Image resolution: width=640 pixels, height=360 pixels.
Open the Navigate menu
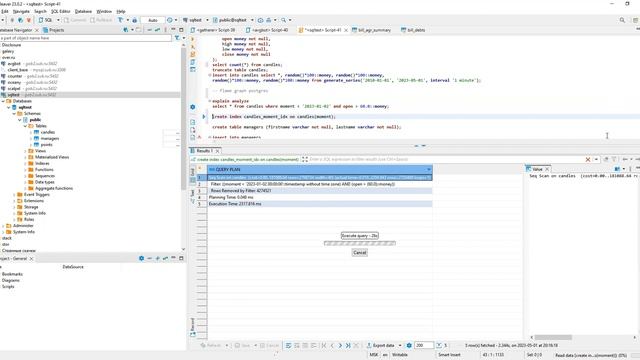coord(21,11)
